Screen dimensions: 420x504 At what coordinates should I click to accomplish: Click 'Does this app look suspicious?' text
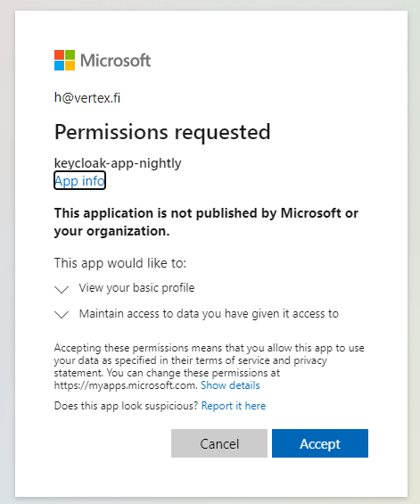click(126, 406)
